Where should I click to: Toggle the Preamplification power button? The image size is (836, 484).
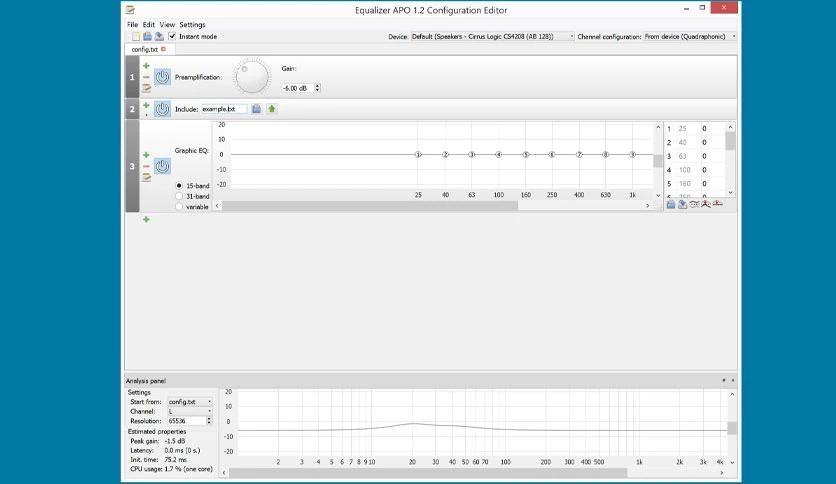tap(163, 77)
